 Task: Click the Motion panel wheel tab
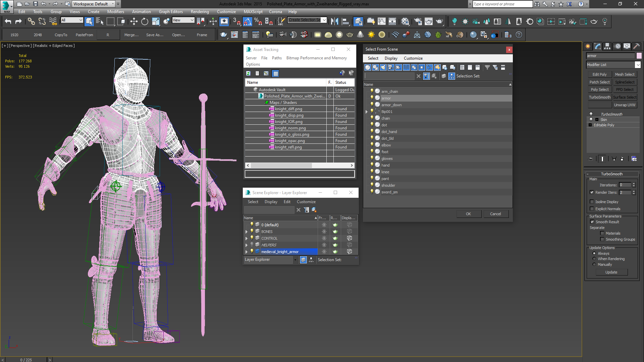click(617, 46)
